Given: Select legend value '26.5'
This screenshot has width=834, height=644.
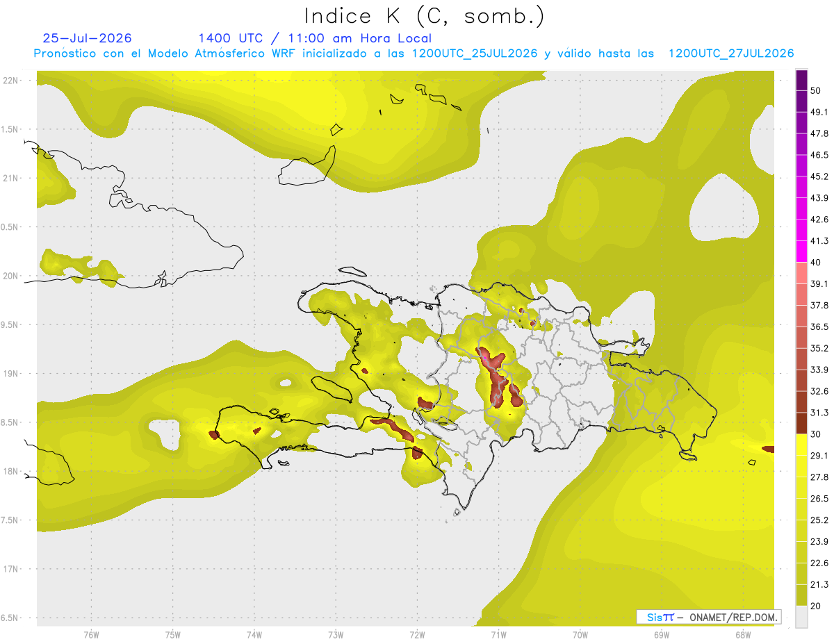Looking at the screenshot, I should (819, 499).
